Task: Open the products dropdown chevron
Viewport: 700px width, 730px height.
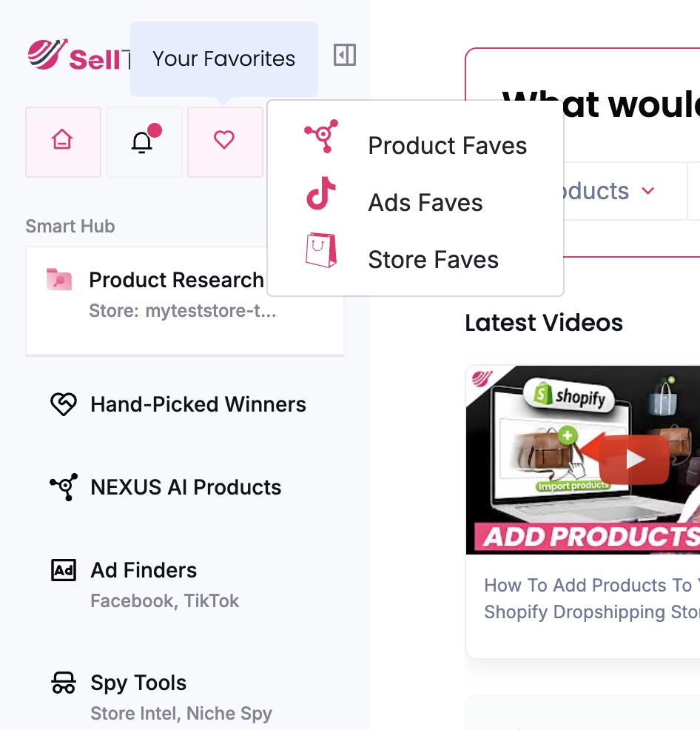Action: click(648, 191)
